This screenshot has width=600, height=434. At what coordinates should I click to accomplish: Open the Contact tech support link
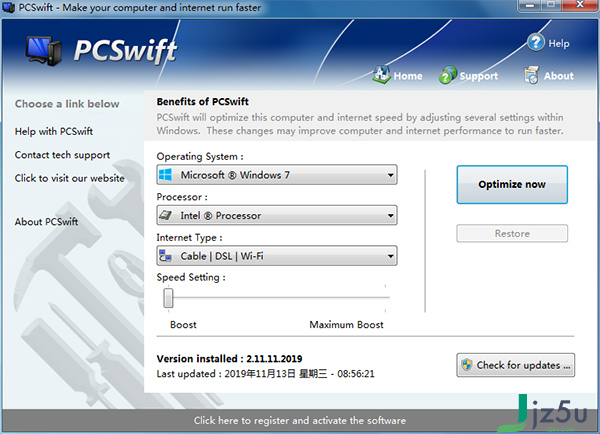[x=62, y=155]
